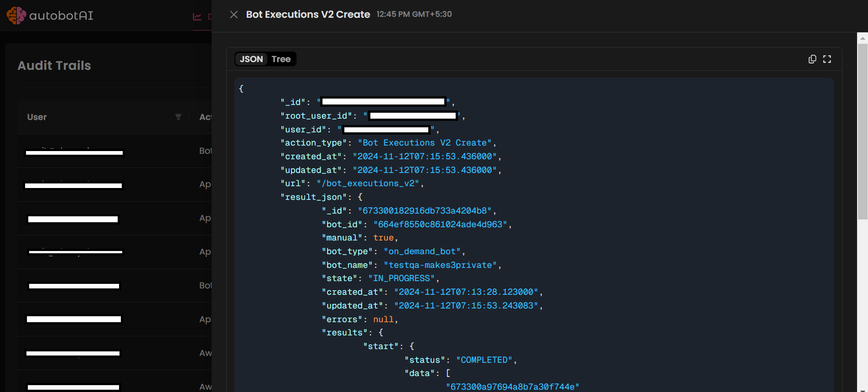This screenshot has height=392, width=868.
Task: Click the result_json _id value "673300182916db733a4204b8"
Action: (425, 211)
